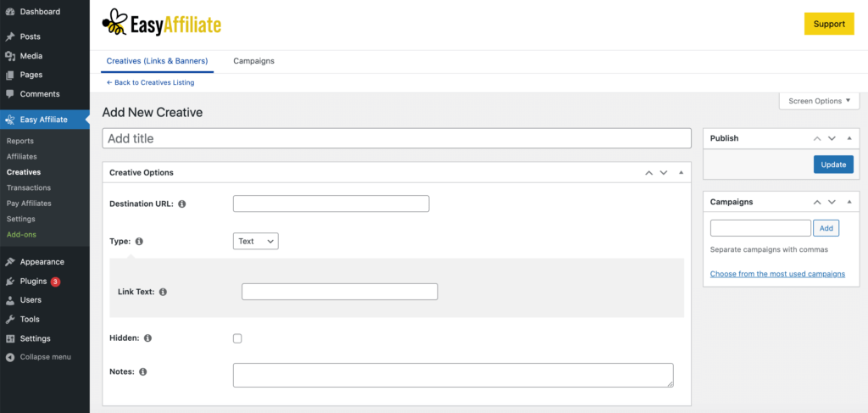This screenshot has width=868, height=413.
Task: Click the 'Add New Creative' heading
Action: [x=153, y=113]
